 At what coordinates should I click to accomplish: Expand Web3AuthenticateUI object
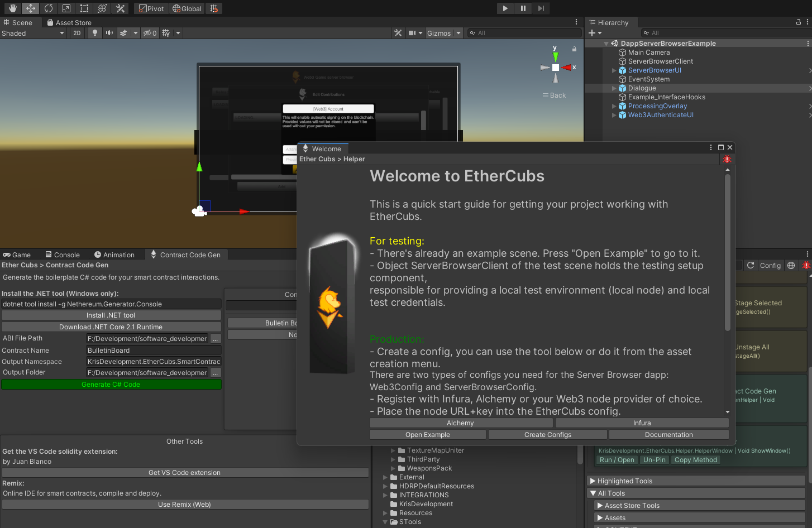(x=614, y=115)
